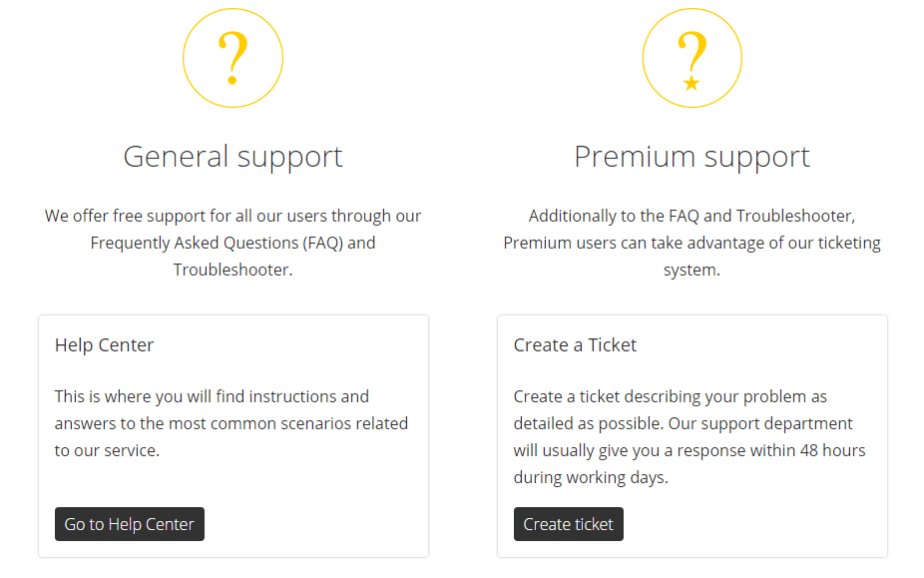Click the 'Additionally to the FAQ and Troubleshooter' line
Screen dimensions: 924x578
692,216
